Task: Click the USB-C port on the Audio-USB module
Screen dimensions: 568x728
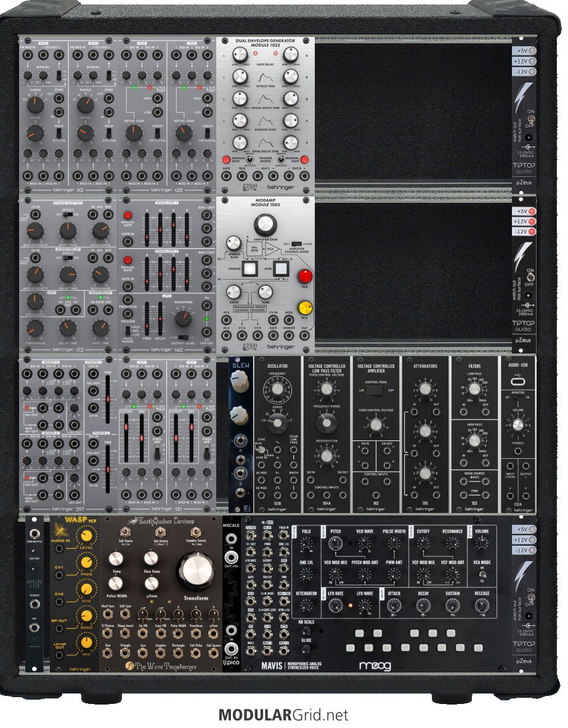Action: click(x=518, y=381)
